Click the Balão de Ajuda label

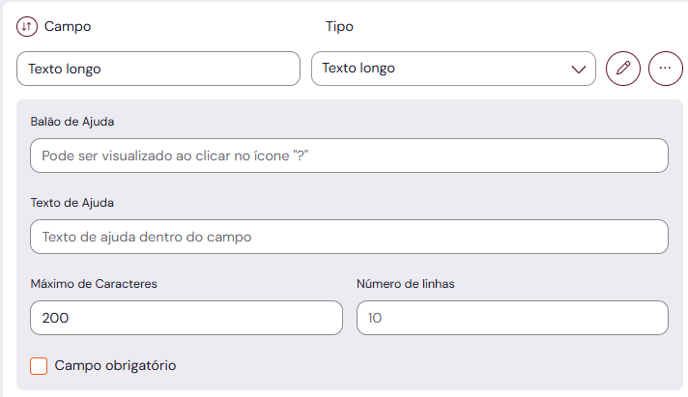[x=72, y=122]
